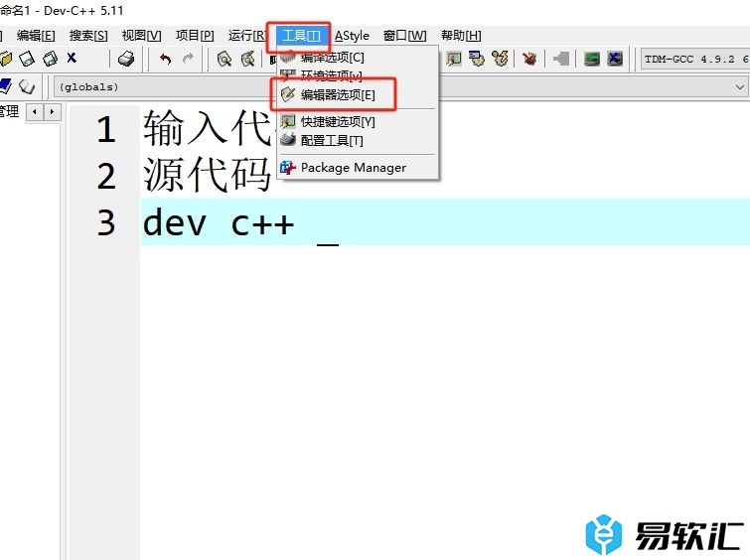
Task: Click the Compile and Run toolbar icon
Action: point(477,59)
